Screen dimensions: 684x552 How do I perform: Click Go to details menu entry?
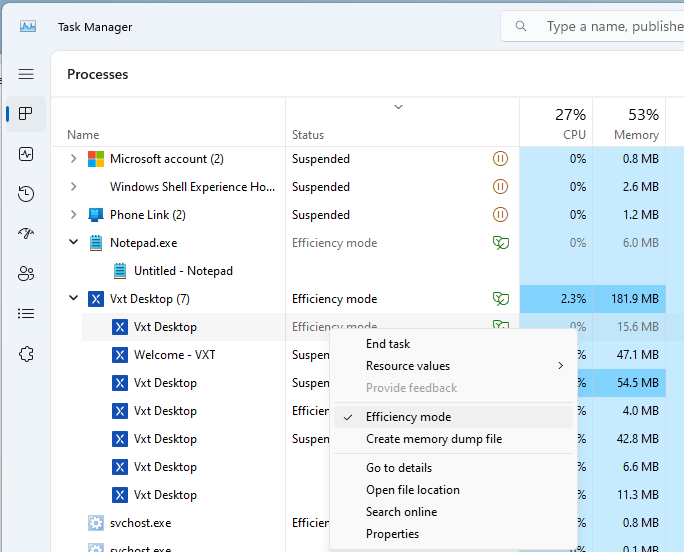tap(398, 468)
